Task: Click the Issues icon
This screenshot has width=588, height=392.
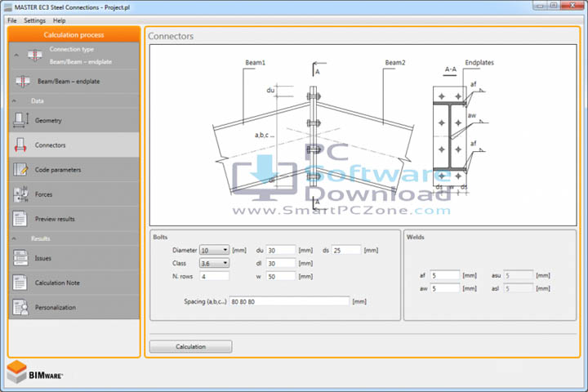Action: coord(20,258)
